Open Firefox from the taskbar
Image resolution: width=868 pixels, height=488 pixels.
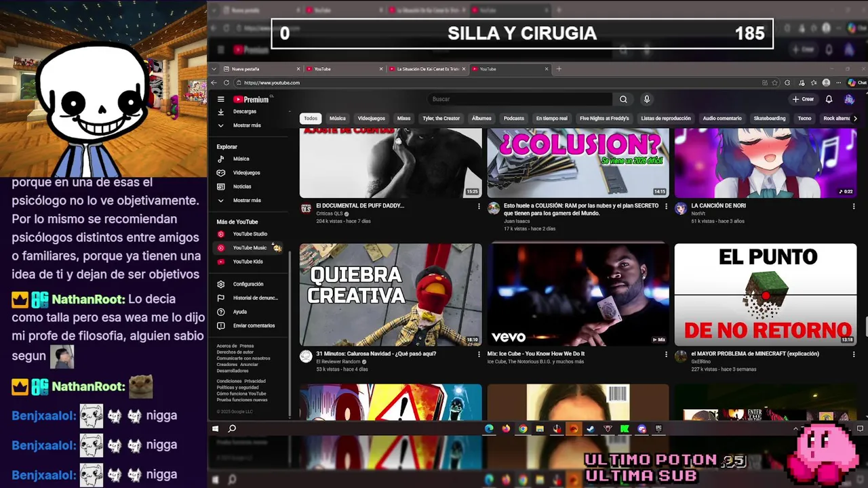point(506,428)
